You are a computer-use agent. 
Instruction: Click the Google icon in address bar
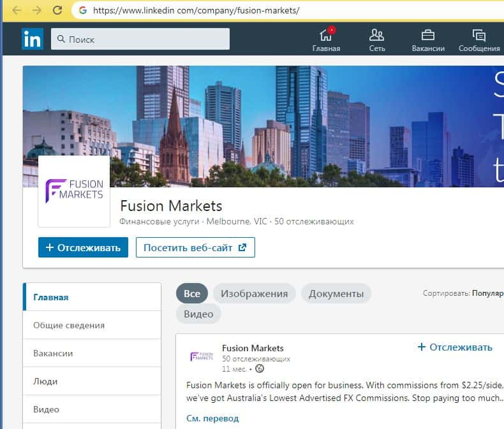83,11
